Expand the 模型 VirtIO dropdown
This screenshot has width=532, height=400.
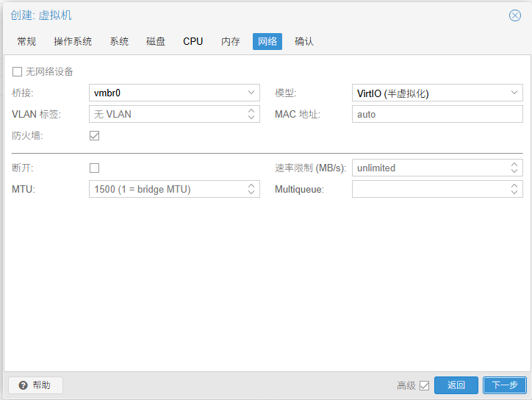(514, 93)
